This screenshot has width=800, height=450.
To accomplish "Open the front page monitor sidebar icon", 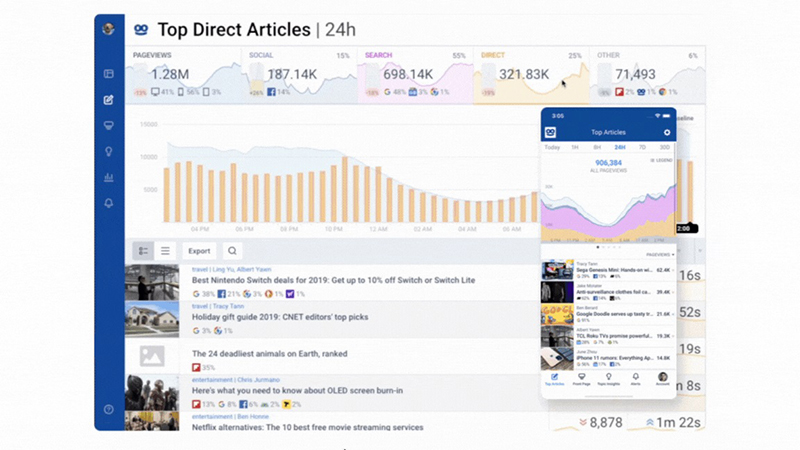I will coord(108,125).
